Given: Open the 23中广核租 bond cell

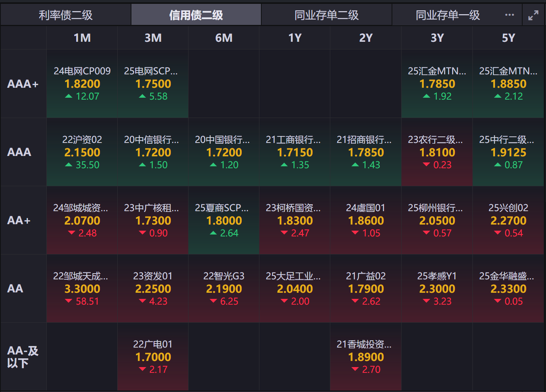Looking at the screenshot, I should pyautogui.click(x=153, y=220).
